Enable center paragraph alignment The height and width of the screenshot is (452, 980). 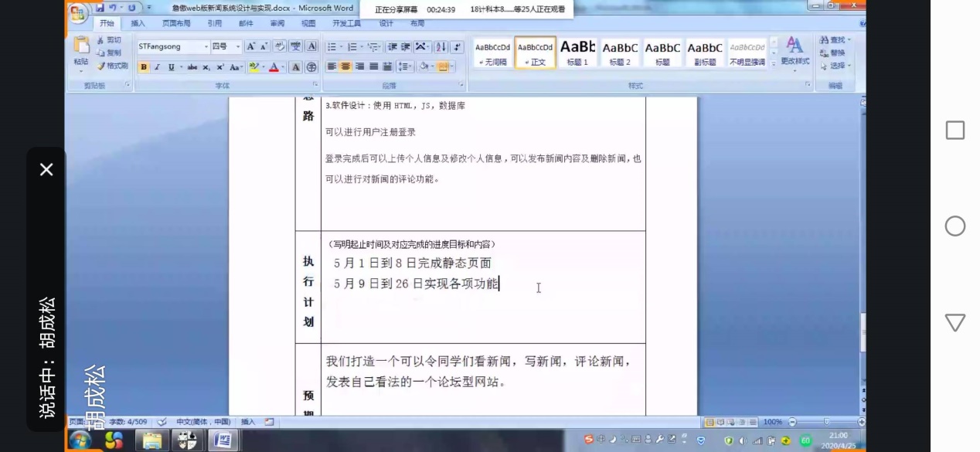(345, 67)
